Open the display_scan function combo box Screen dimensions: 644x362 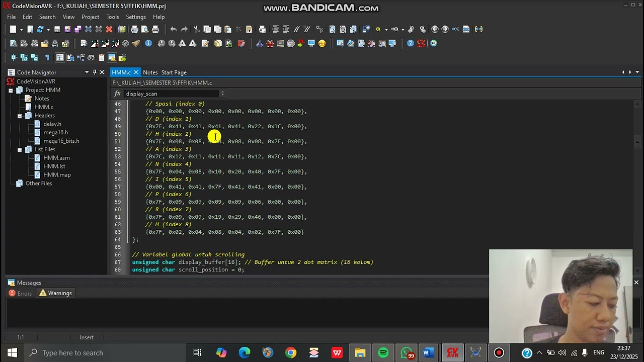point(175,94)
